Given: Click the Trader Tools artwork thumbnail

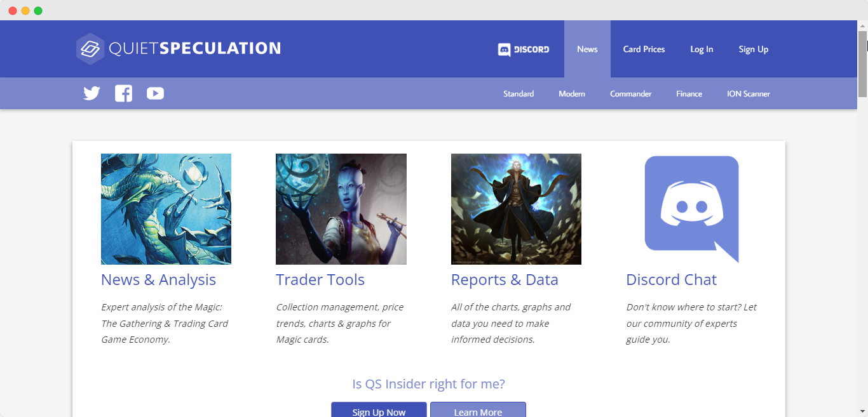Looking at the screenshot, I should coord(341,209).
